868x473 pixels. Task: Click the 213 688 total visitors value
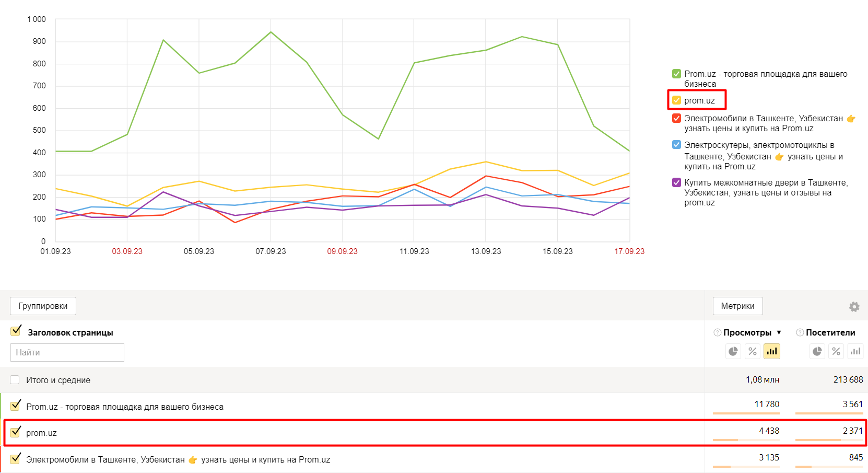click(848, 380)
